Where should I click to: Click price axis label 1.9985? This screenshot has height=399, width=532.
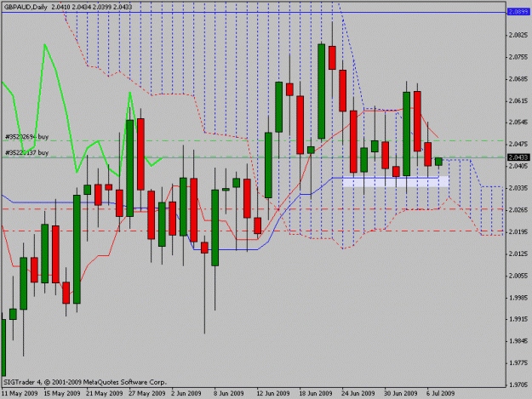pos(518,298)
